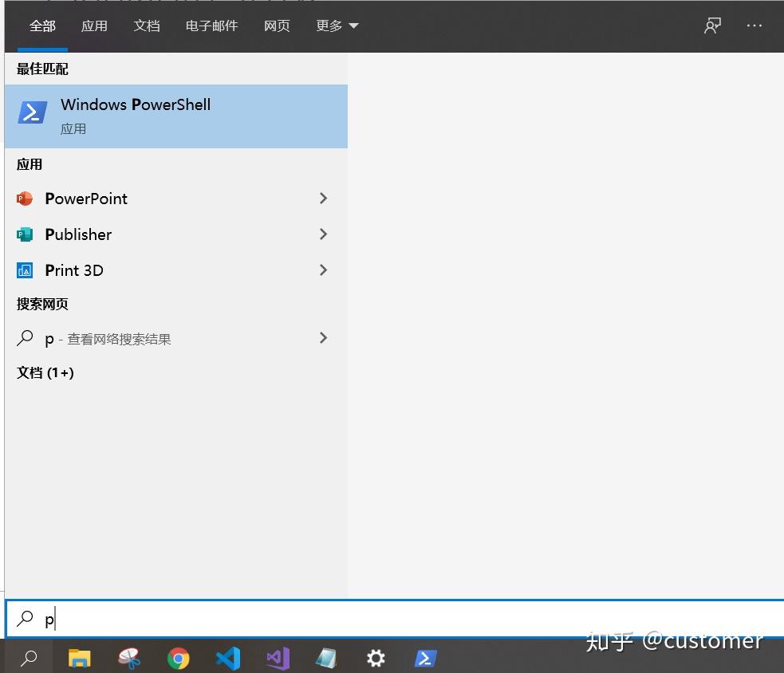Click the Print 3D app icon
The width and height of the screenshot is (784, 673).
coord(25,270)
